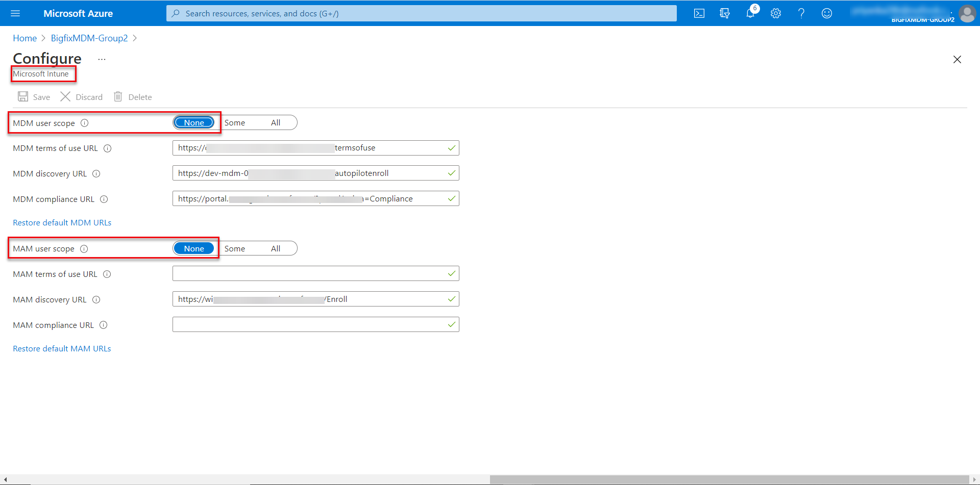Restore default MDM URLs
Image resolution: width=980 pixels, height=485 pixels.
(62, 223)
